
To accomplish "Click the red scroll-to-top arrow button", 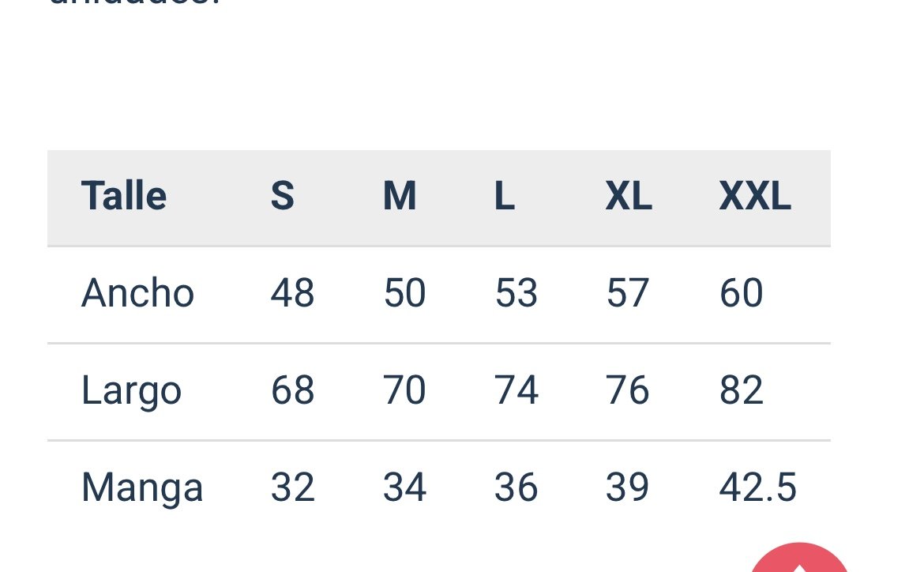I will (798, 559).
